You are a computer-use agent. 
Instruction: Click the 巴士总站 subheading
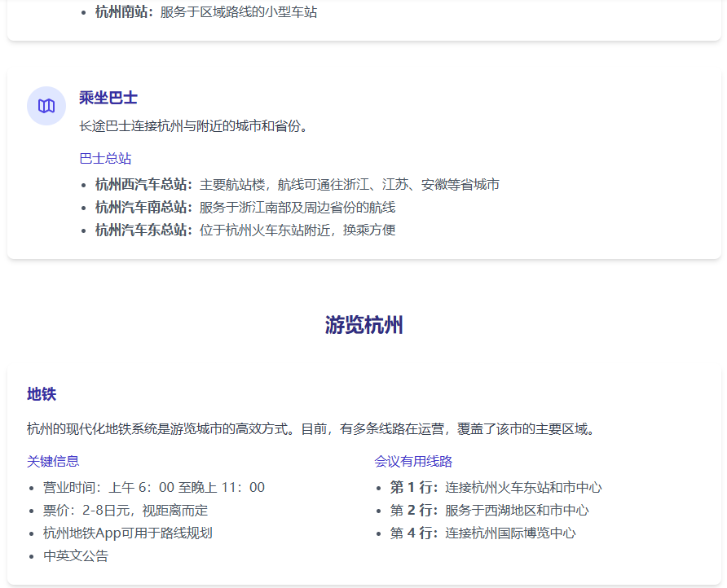[105, 159]
